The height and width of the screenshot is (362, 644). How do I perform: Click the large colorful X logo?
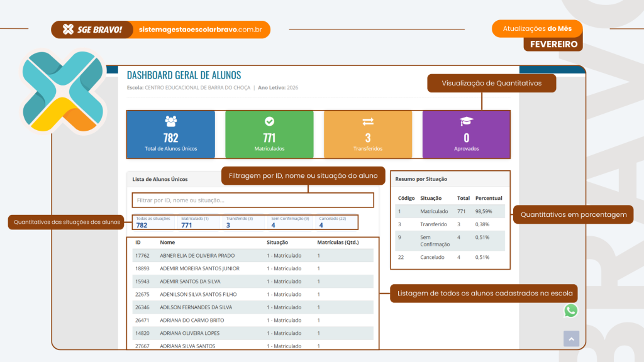61,90
